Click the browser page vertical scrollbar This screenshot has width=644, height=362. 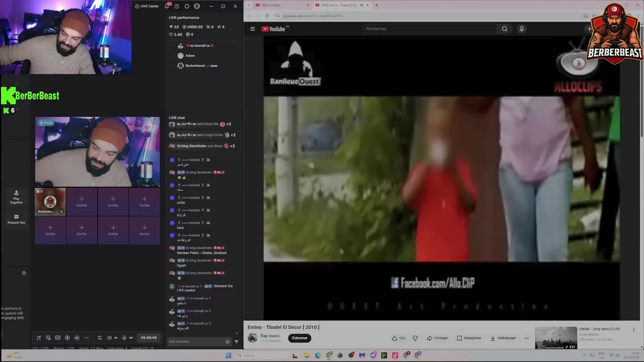click(x=641, y=80)
